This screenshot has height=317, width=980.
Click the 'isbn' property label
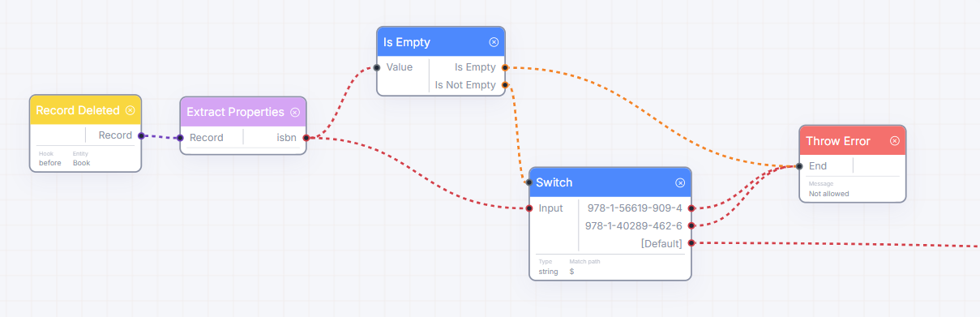coord(287,137)
